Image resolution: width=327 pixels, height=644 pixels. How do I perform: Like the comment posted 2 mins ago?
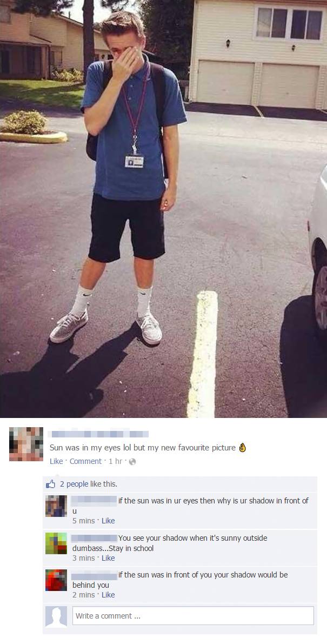pyautogui.click(x=108, y=595)
